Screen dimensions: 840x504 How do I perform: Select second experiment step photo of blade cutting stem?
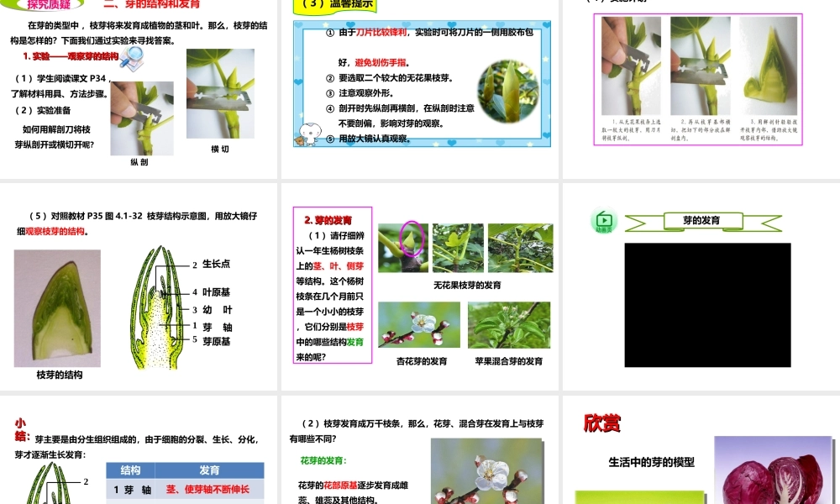pyautogui.click(x=701, y=66)
